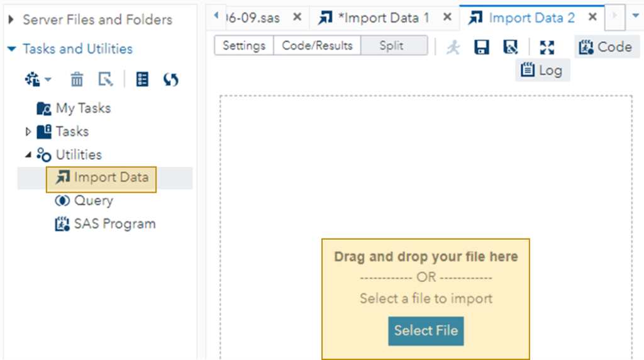The height and width of the screenshot is (360, 644).
Task: Collapse the Tasks and Utilities section
Action: point(11,48)
